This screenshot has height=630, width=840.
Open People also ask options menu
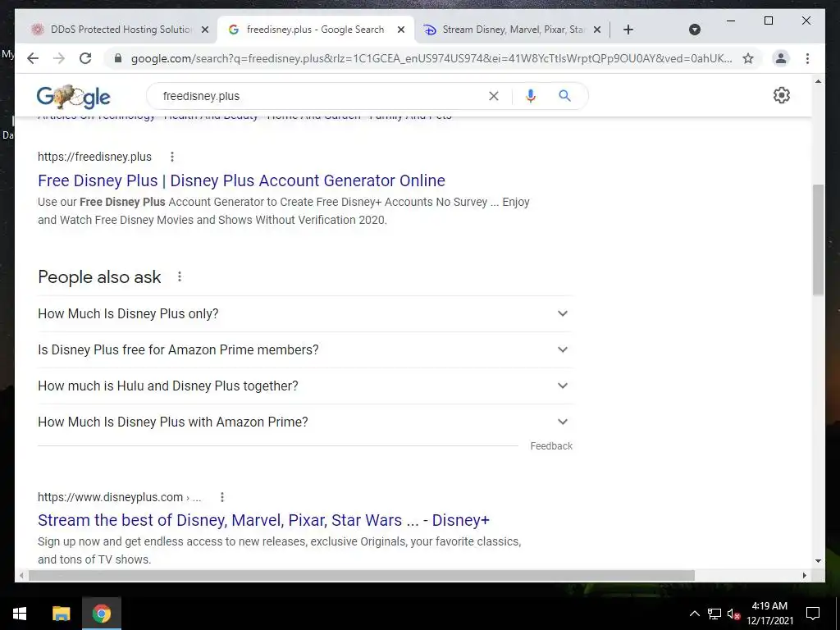point(180,276)
